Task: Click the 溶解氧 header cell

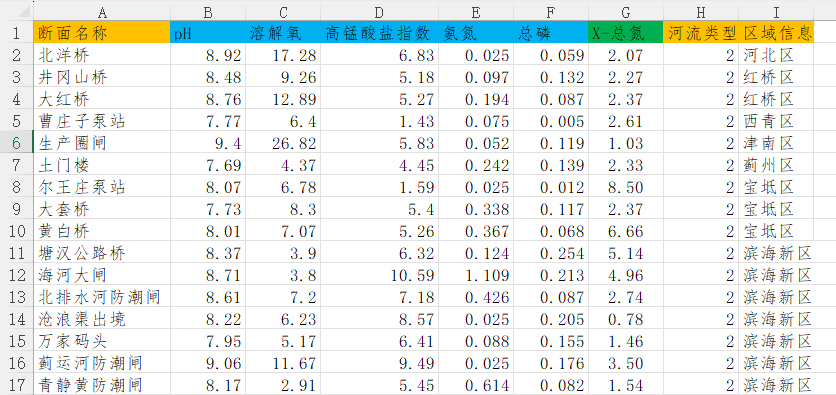Action: [283, 33]
